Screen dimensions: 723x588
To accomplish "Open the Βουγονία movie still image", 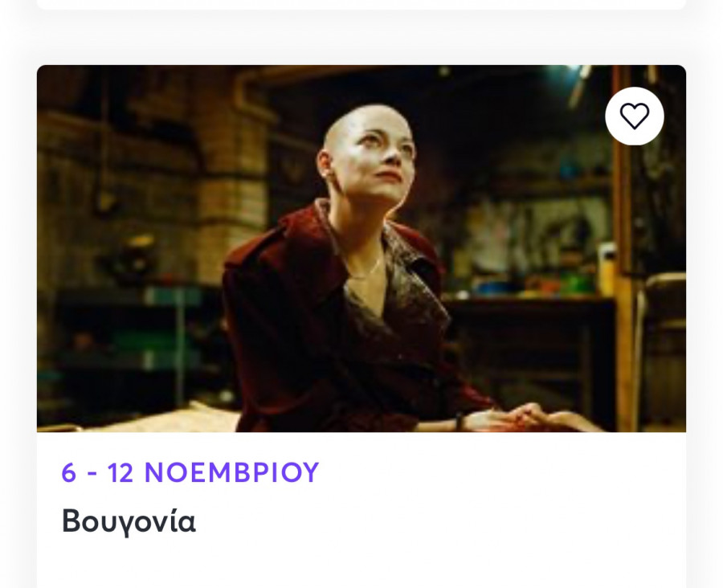I will (361, 248).
